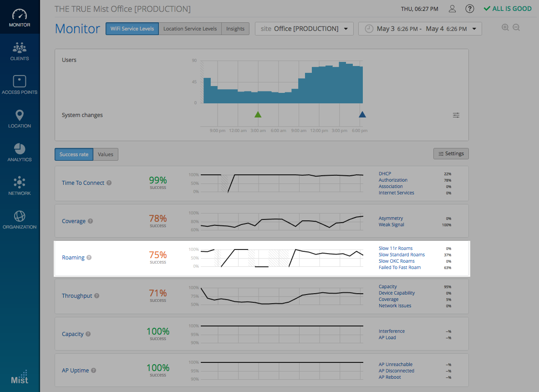Select Location Service Levels tab
This screenshot has width=539, height=392.
click(190, 29)
